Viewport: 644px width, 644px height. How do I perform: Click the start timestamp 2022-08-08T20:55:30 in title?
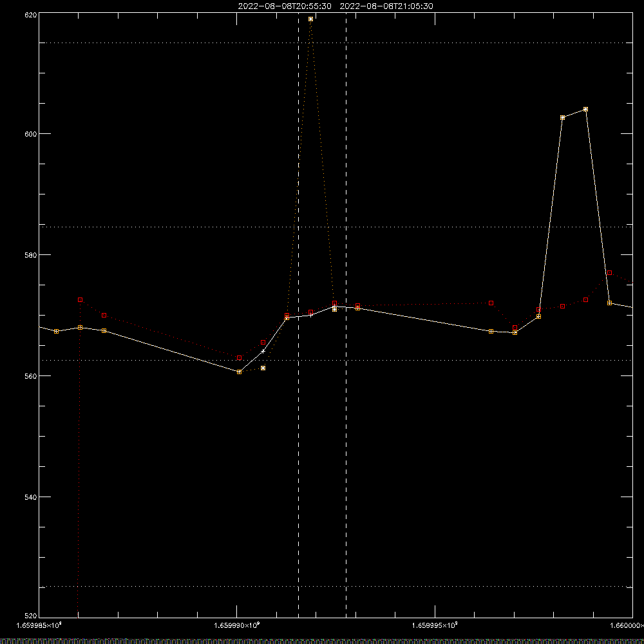[x=285, y=6]
